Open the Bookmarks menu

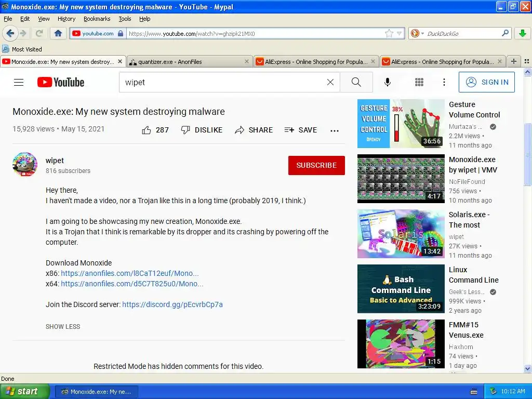pos(97,19)
